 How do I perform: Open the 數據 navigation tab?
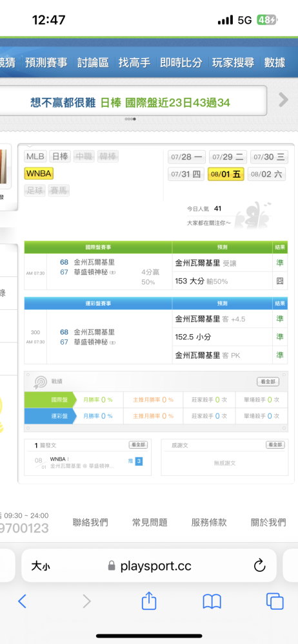[x=275, y=62]
